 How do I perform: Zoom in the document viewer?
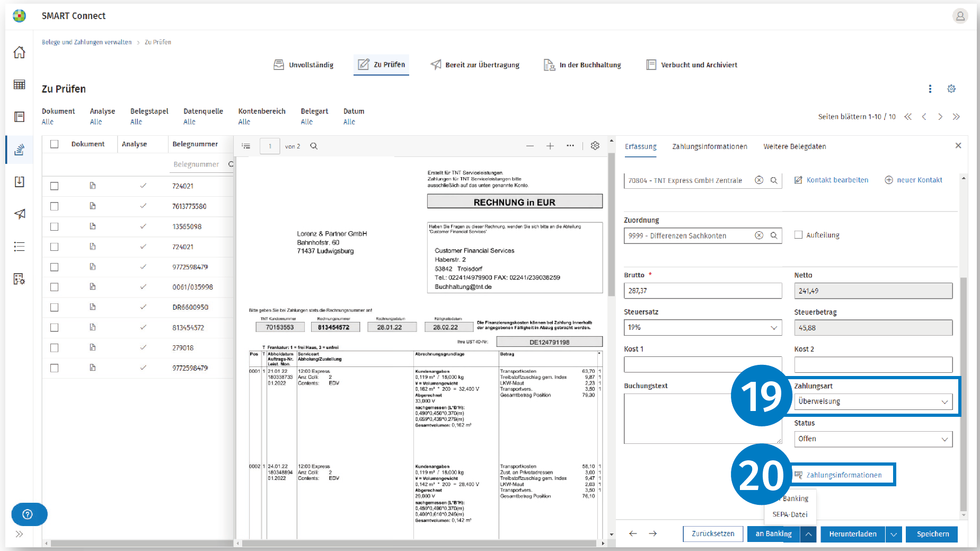click(x=550, y=146)
